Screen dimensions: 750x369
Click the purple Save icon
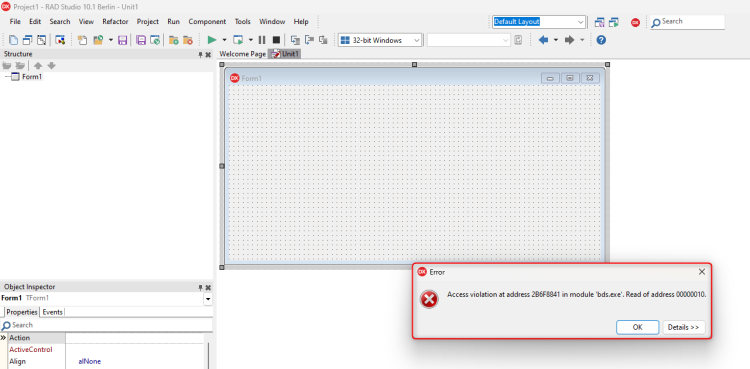(x=122, y=40)
